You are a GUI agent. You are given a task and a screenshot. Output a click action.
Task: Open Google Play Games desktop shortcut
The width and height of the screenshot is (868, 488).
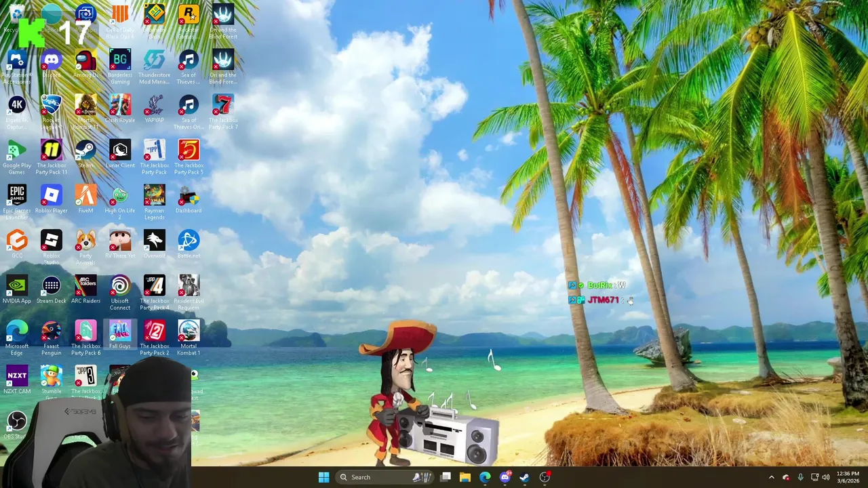click(17, 157)
